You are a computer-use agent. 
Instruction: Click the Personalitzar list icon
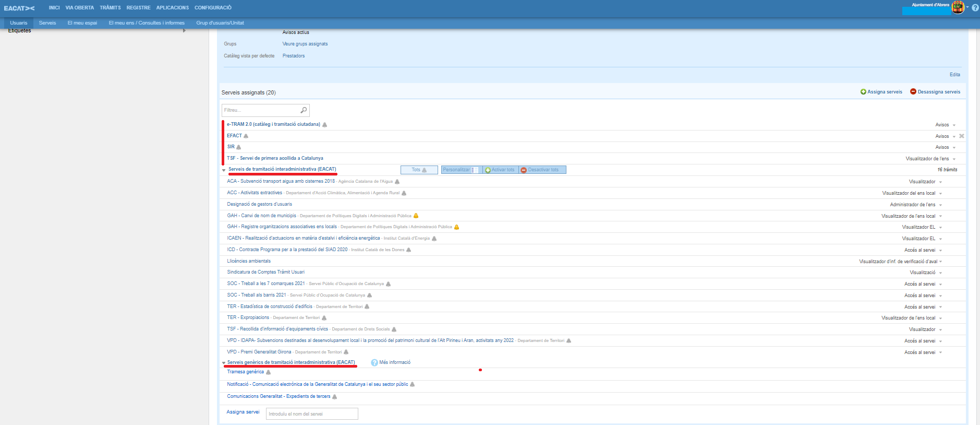pyautogui.click(x=475, y=170)
